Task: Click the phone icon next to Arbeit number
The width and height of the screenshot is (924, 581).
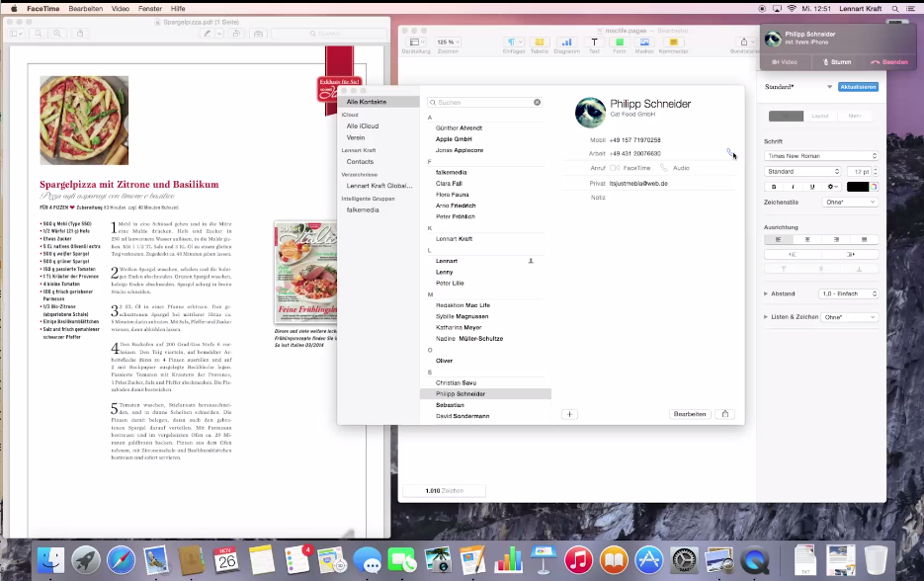Action: pos(729,153)
